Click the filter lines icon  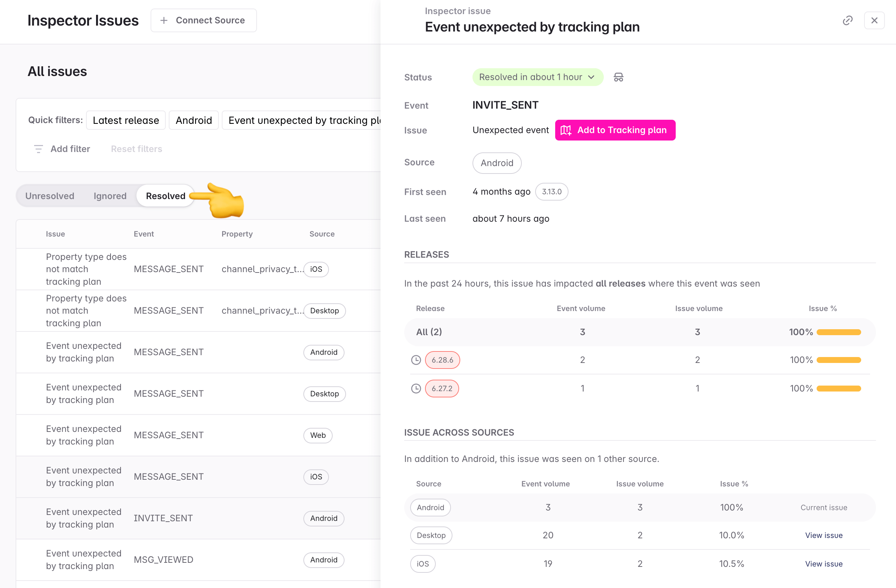click(x=39, y=149)
